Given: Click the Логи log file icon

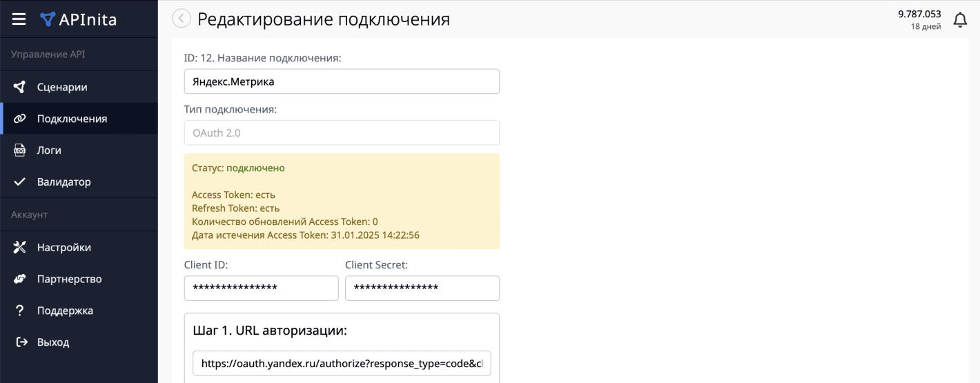Looking at the screenshot, I should pos(20,150).
